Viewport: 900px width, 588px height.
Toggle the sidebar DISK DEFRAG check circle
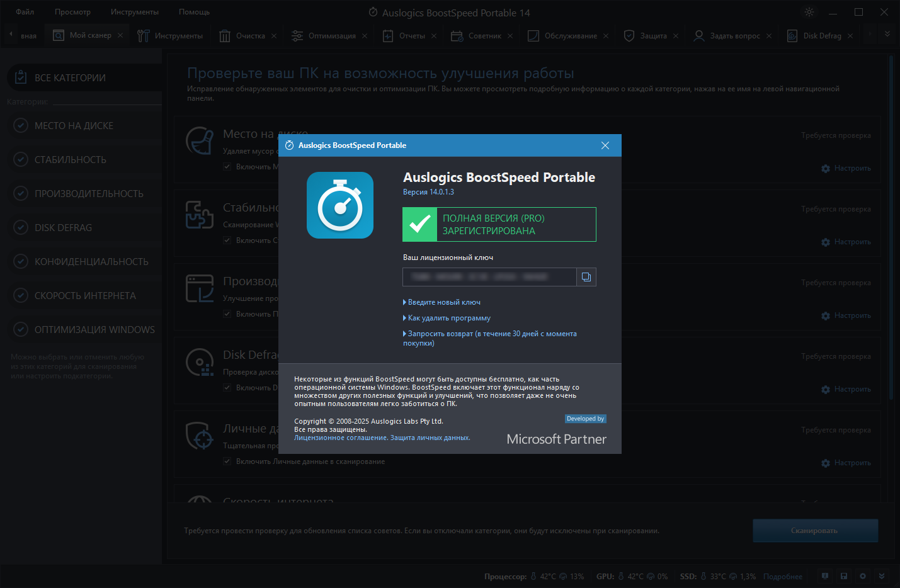point(21,227)
